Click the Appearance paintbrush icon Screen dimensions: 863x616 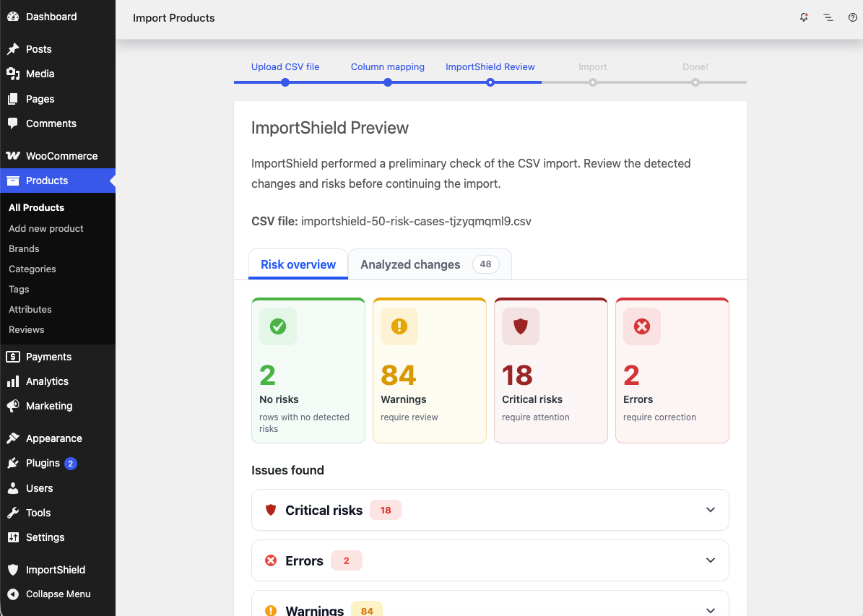pos(13,438)
